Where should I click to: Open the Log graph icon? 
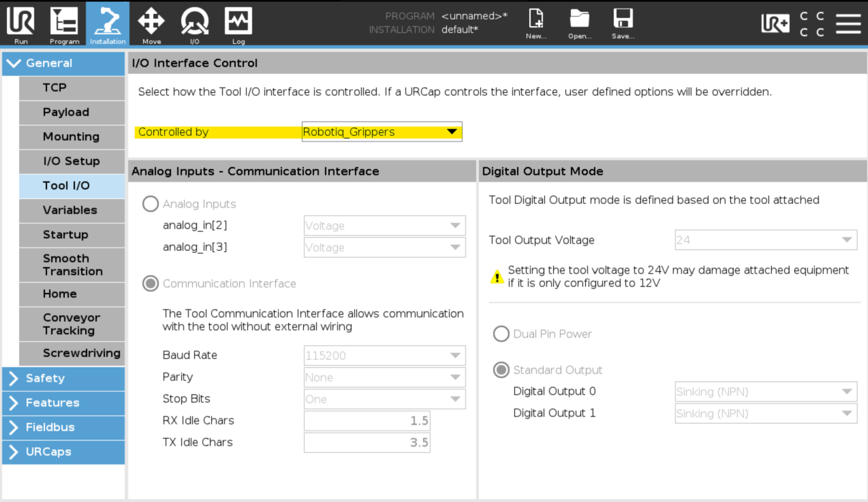point(238,21)
